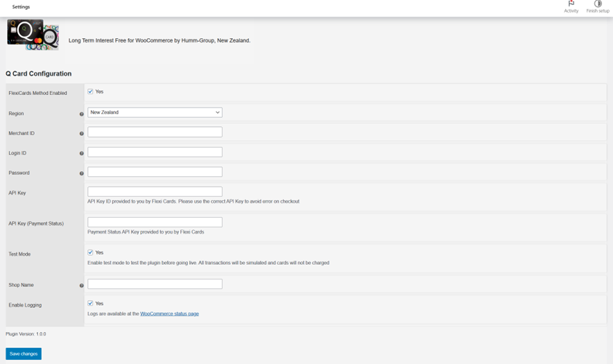
Task: Focus the Login ID input field
Action: (155, 152)
